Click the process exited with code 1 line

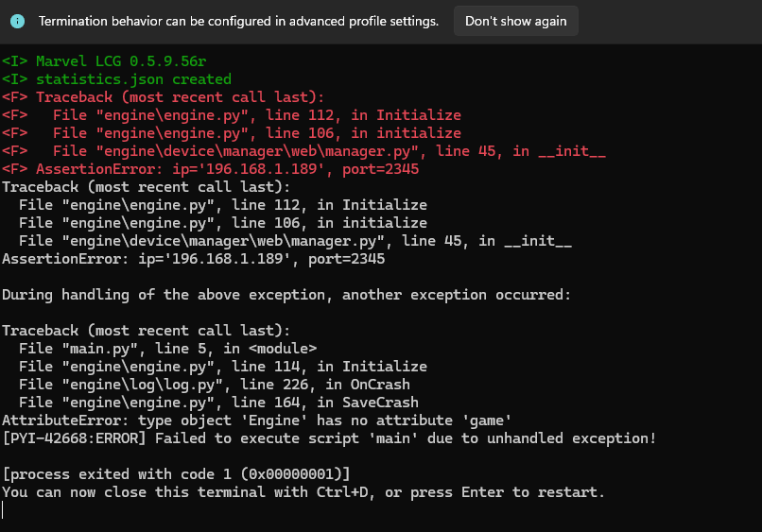click(176, 474)
